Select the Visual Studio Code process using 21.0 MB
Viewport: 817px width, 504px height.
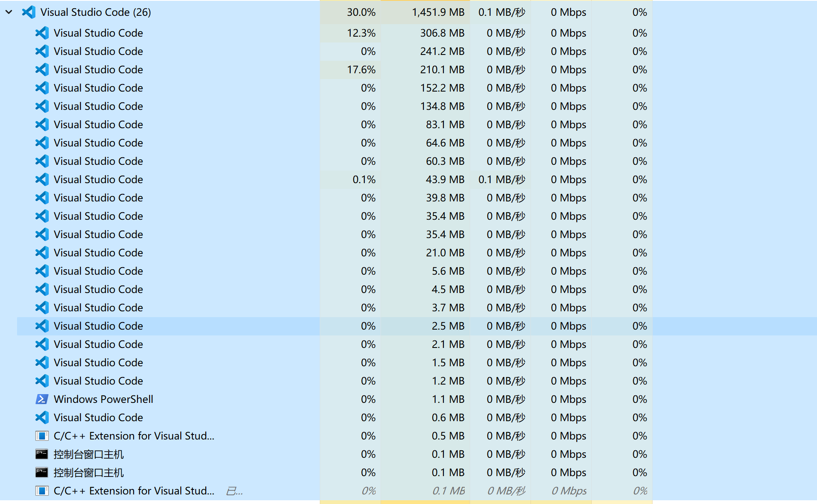click(x=98, y=253)
